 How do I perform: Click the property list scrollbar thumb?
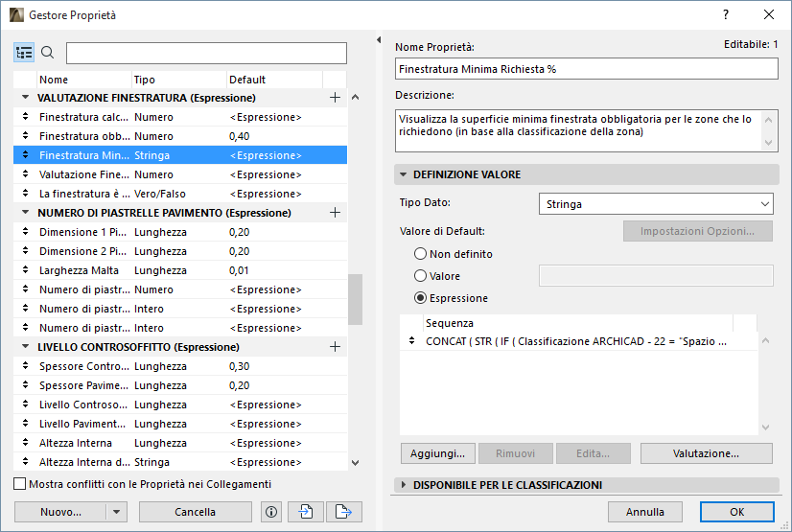tap(355, 299)
